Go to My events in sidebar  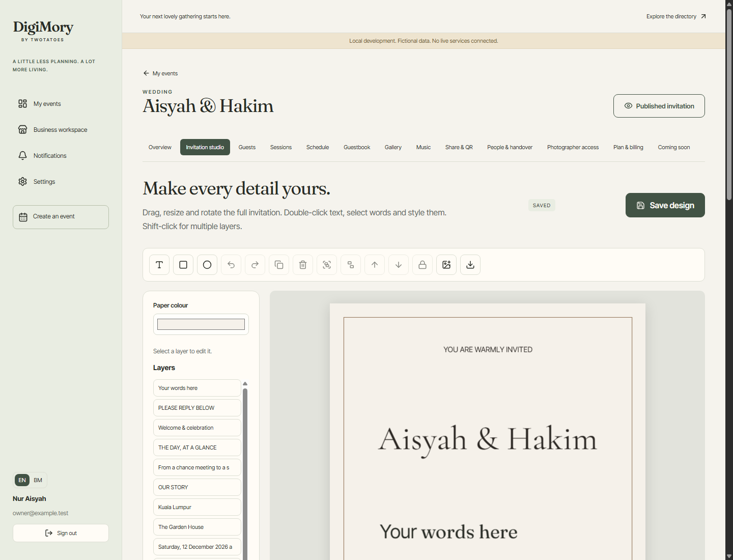pos(61,104)
